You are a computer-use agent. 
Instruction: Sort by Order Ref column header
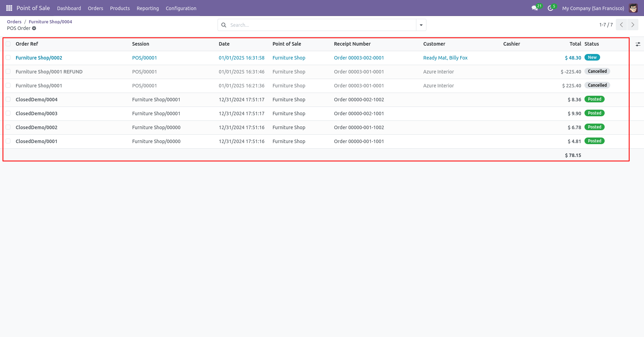coord(27,44)
